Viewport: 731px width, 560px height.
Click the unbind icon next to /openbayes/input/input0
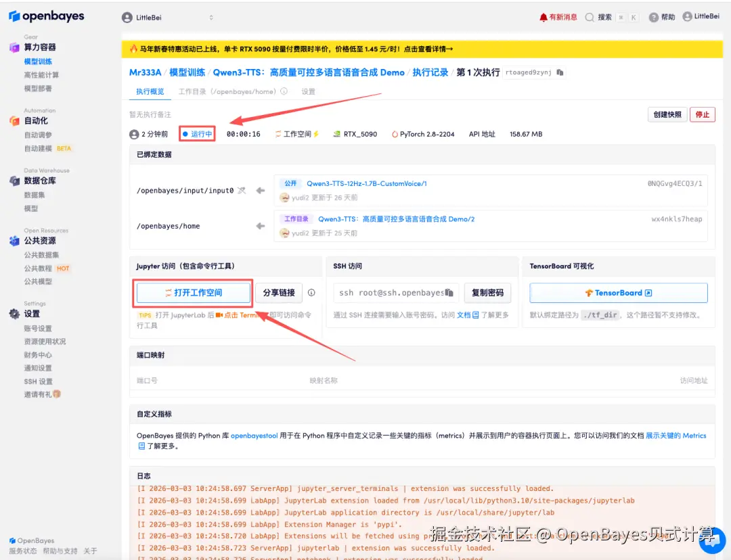[x=242, y=191]
